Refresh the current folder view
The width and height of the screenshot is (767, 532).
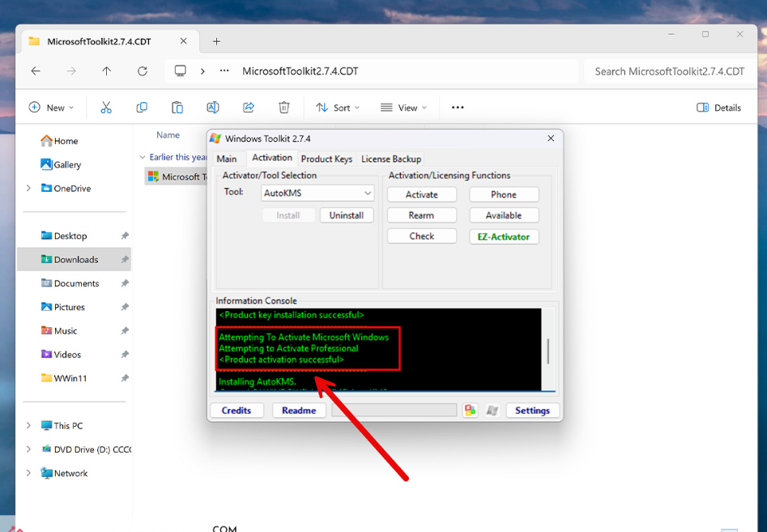143,71
